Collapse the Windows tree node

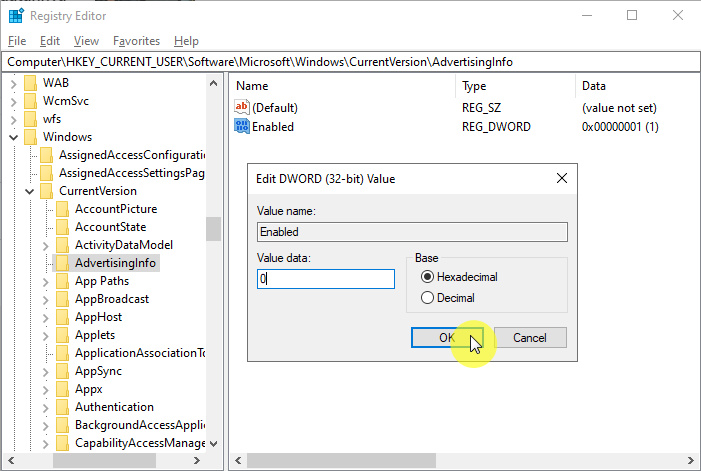14,137
